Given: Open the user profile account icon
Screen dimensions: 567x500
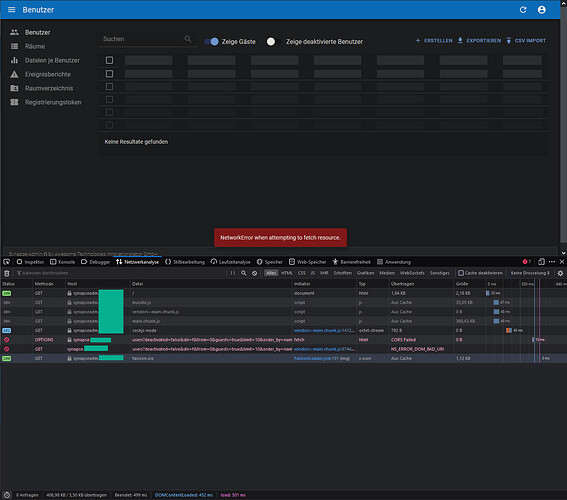Looking at the screenshot, I should click(541, 10).
